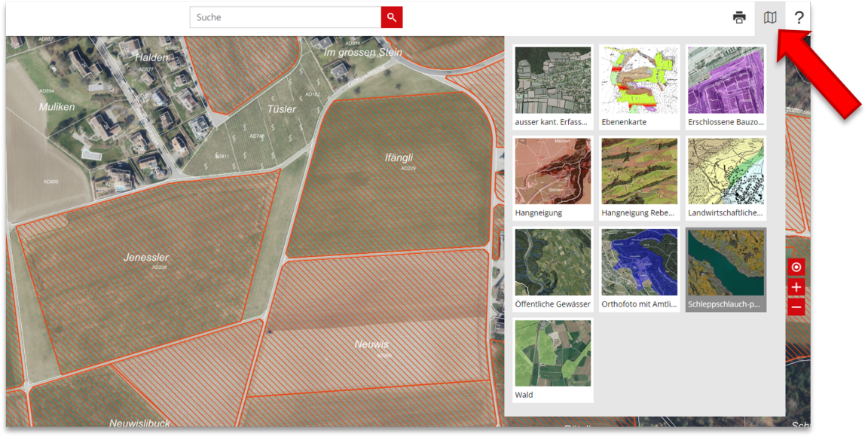This screenshot has height=437, width=868.
Task: Choose the Landwirtschaftliche... theme
Action: tap(726, 178)
